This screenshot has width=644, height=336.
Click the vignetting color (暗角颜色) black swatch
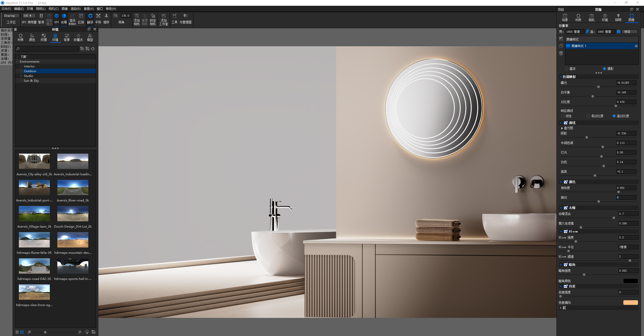point(630,281)
